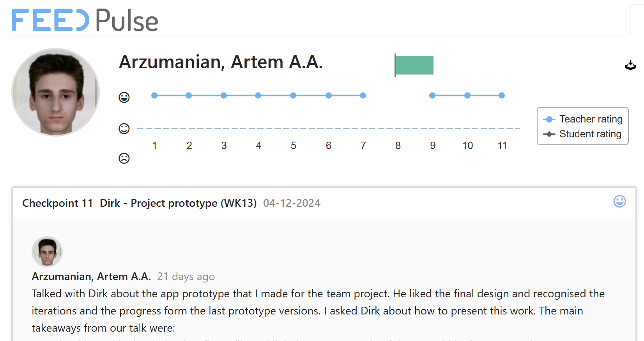Click the green flag progress bar
Screen dimensions: 644x341
[414, 65]
